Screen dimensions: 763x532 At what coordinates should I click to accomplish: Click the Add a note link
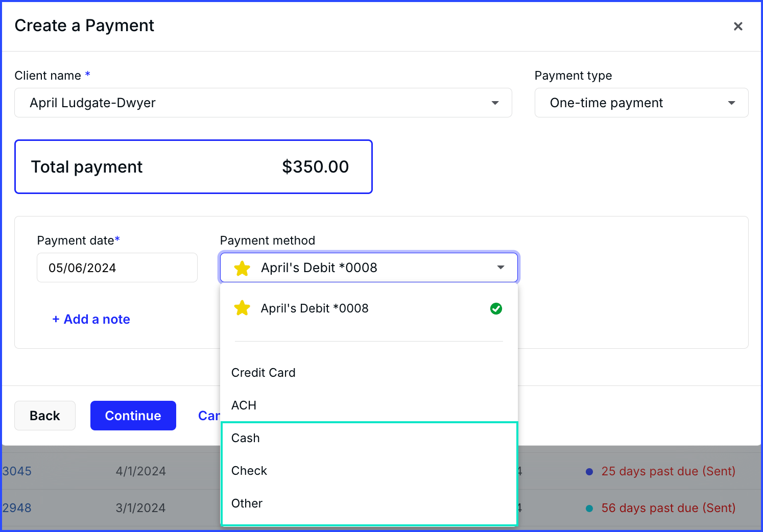(91, 319)
